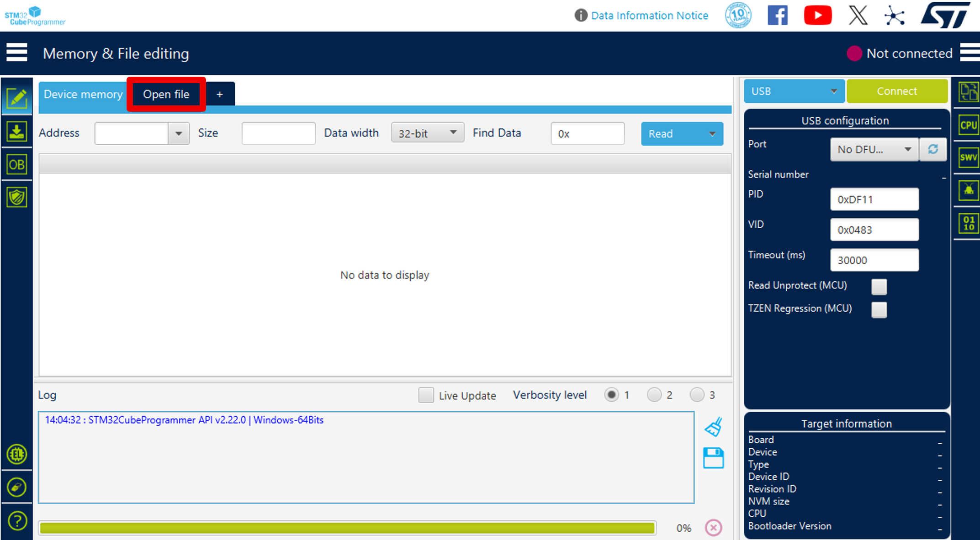
Task: Expand the Read button dropdown arrow
Action: pyautogui.click(x=712, y=134)
